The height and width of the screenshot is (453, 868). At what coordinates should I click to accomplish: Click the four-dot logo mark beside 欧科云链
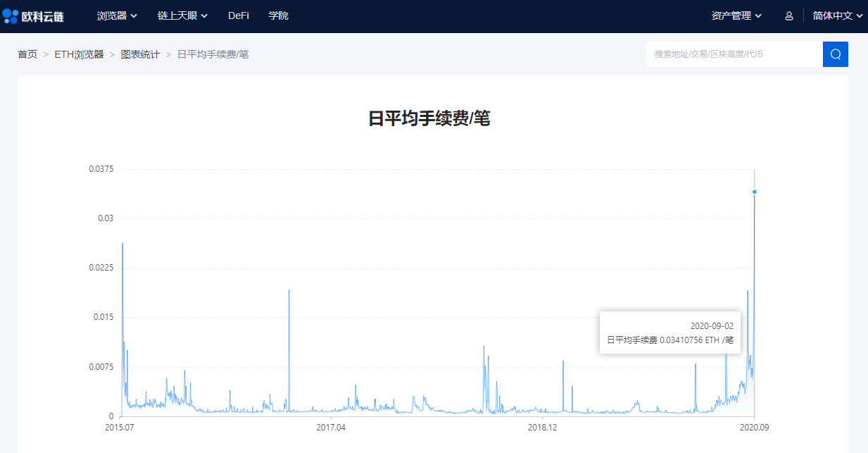[10, 14]
